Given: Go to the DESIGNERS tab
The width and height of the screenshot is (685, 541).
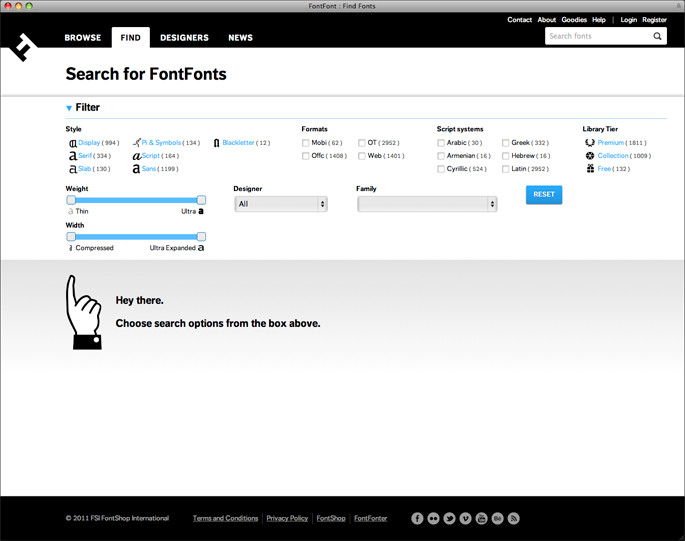Looking at the screenshot, I should pos(184,38).
